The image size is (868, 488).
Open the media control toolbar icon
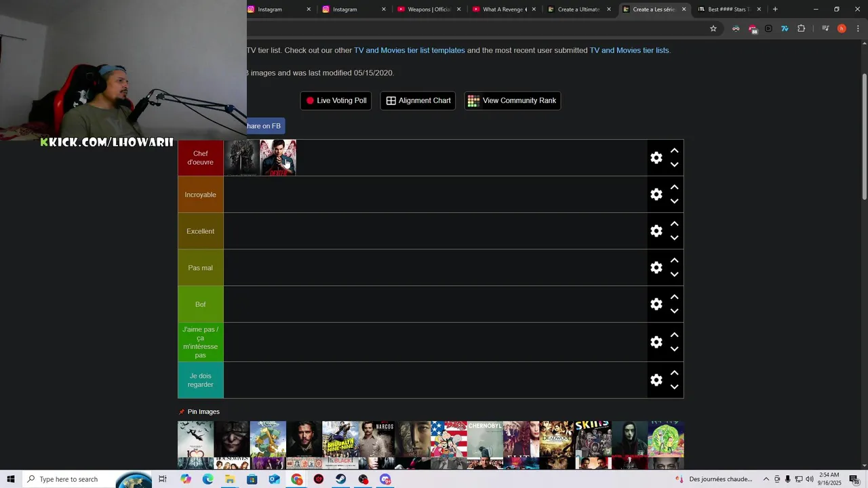(825, 28)
